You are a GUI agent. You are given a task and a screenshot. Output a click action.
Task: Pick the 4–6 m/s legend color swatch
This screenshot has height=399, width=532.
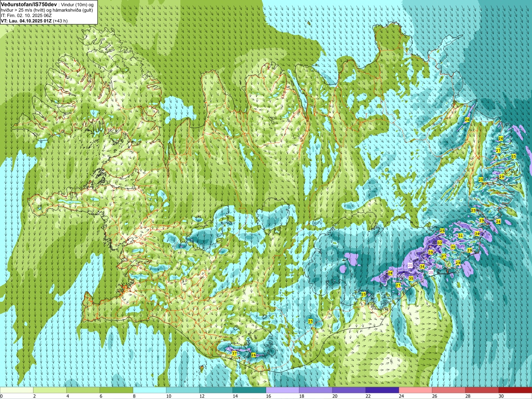[83, 390]
